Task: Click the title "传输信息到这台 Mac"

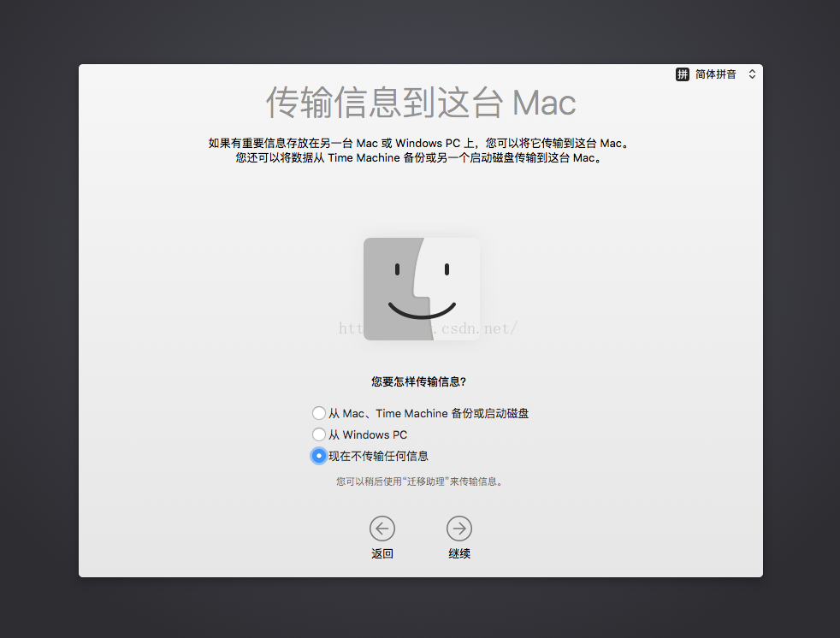Action: pyautogui.click(x=421, y=102)
